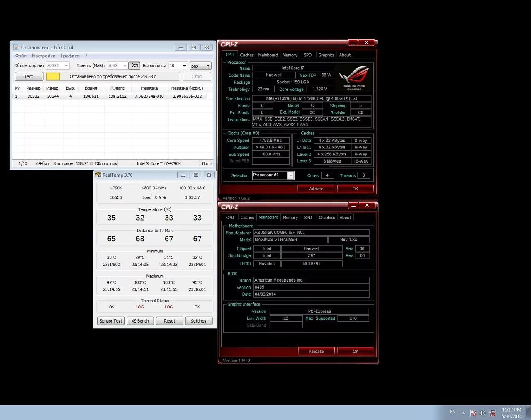The height and width of the screenshot is (420, 531).
Task: Switch to About tab in bottom CPU-Z
Action: pyautogui.click(x=345, y=218)
